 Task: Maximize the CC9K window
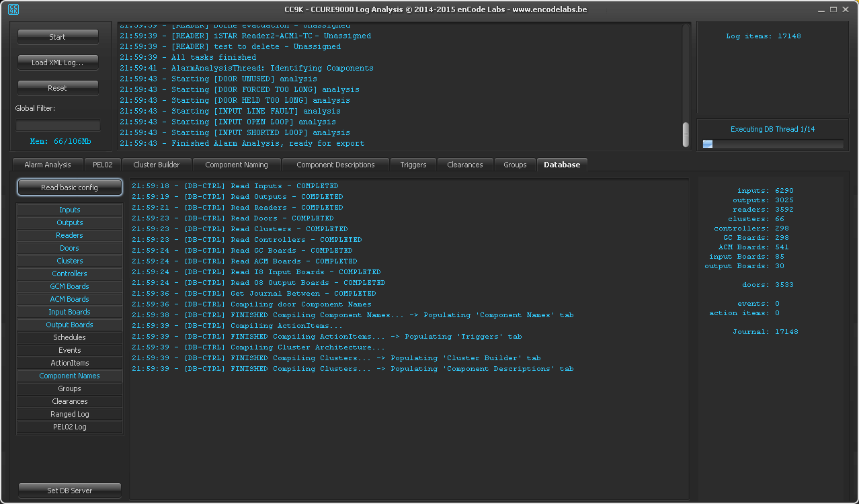click(x=833, y=9)
